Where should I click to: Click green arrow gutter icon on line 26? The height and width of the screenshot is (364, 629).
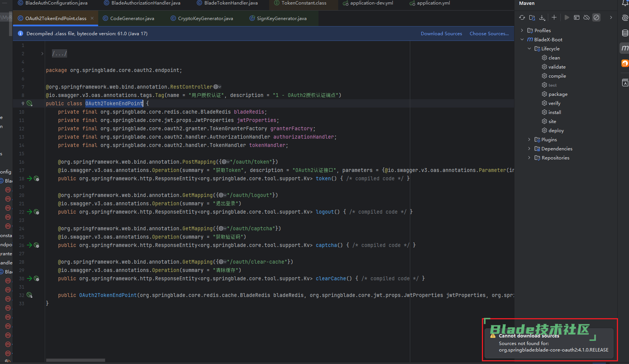tap(29, 245)
